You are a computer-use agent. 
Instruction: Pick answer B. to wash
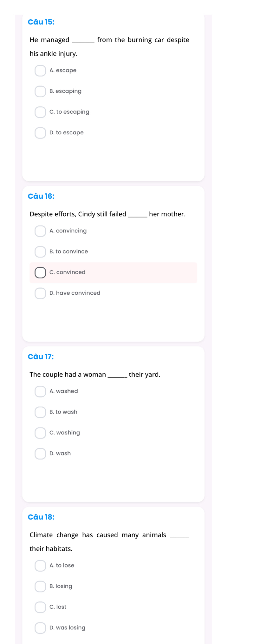[x=40, y=412]
